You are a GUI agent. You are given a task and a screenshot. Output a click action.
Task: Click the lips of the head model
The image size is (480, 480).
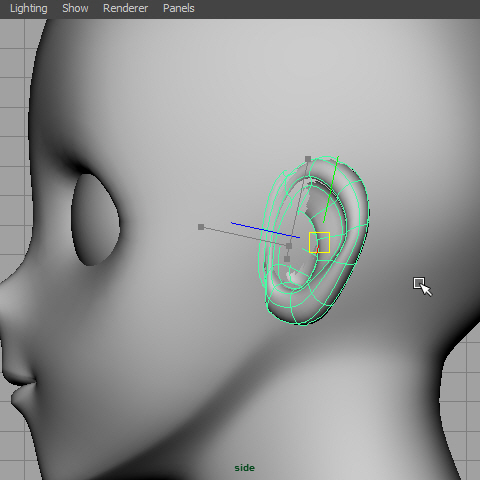tap(20, 388)
